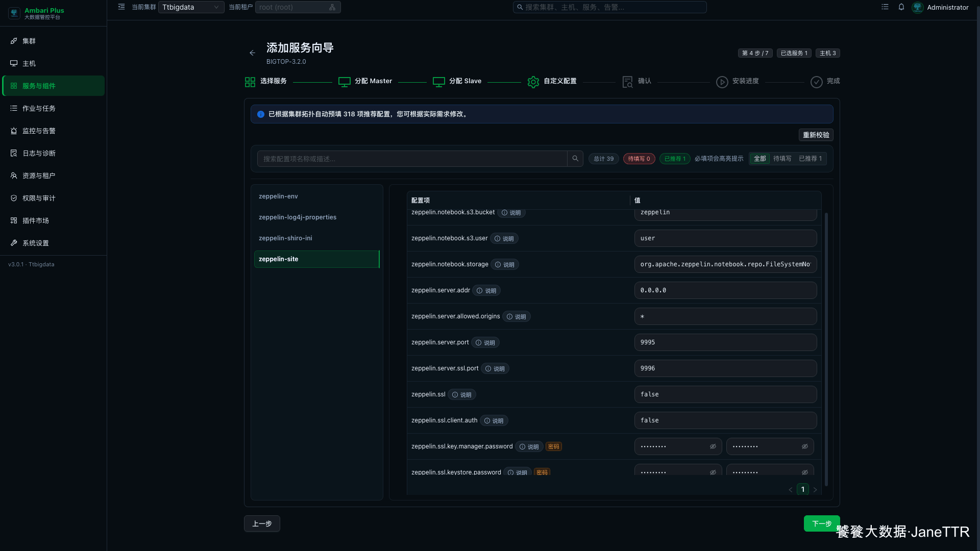Focus the global cluster search box
Image resolution: width=980 pixels, height=551 pixels.
[609, 7]
